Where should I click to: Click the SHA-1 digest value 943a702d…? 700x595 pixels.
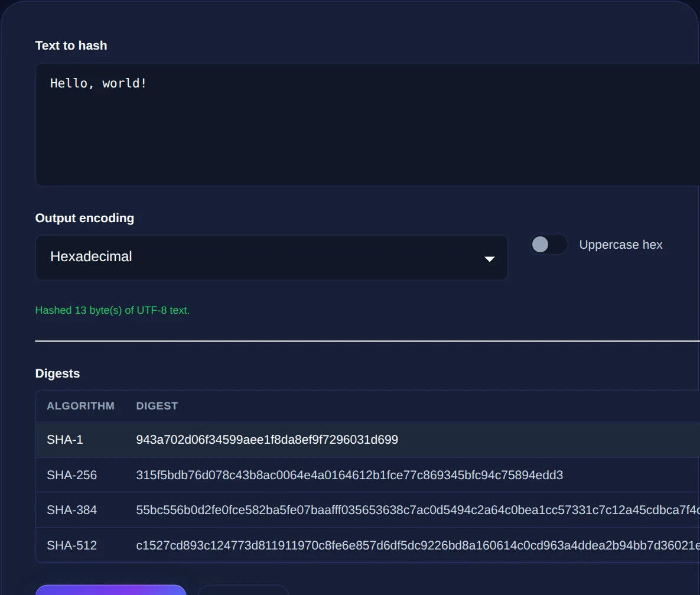pyautogui.click(x=267, y=440)
